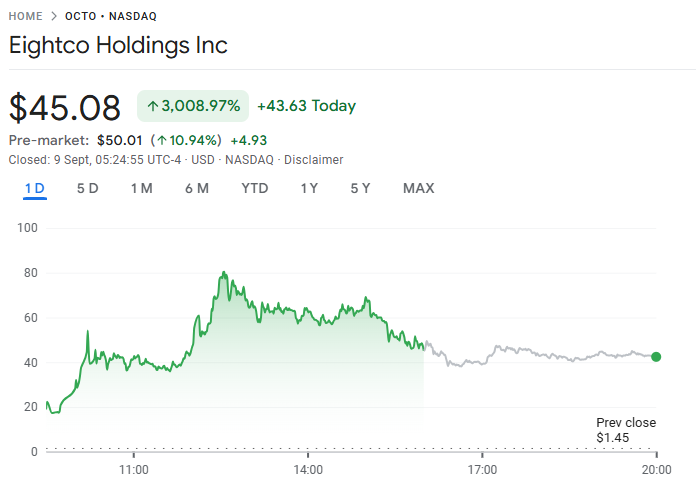
Task: Click the green 3,008.97% change badge
Action: (193, 106)
